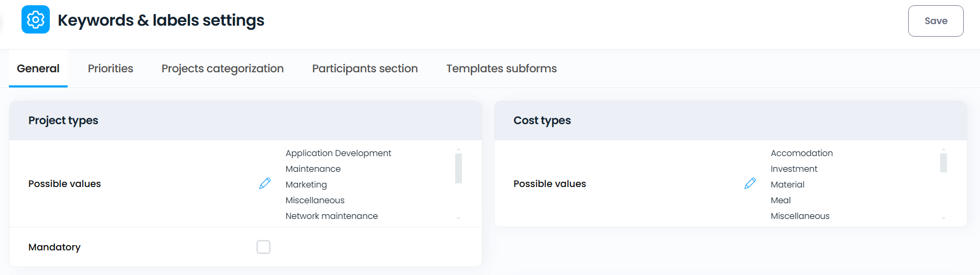Open the Participants section tab
The width and height of the screenshot is (980, 275).
click(365, 69)
